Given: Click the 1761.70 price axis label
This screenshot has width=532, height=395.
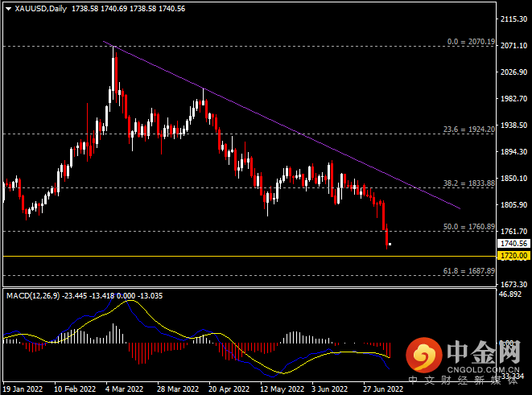Looking at the screenshot, I should click(513, 231).
